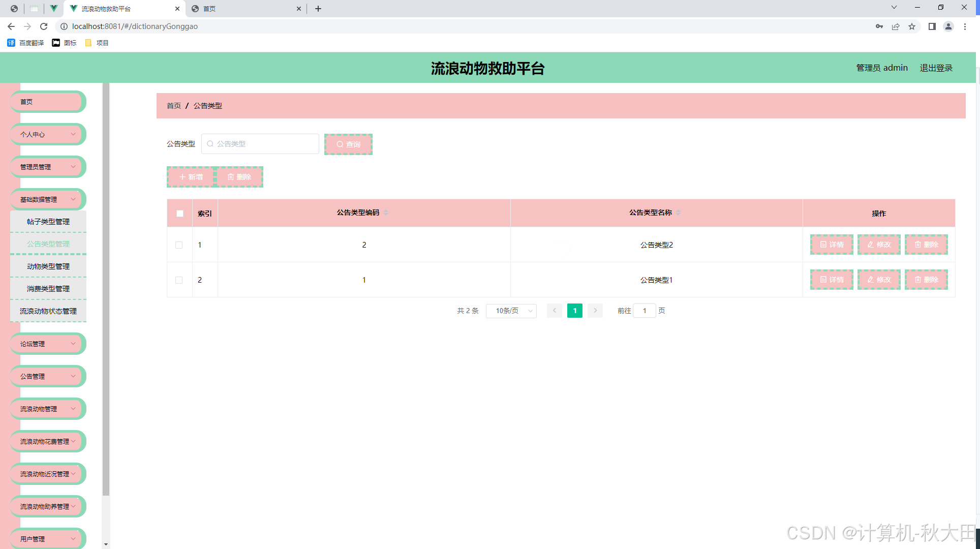
Task: Check the row for 公告类型2
Action: coord(179,245)
